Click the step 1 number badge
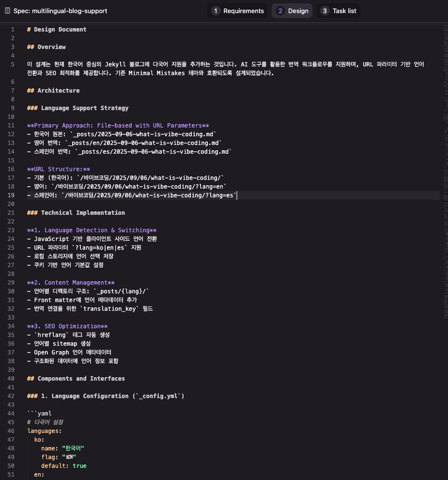448x480 pixels. [216, 11]
